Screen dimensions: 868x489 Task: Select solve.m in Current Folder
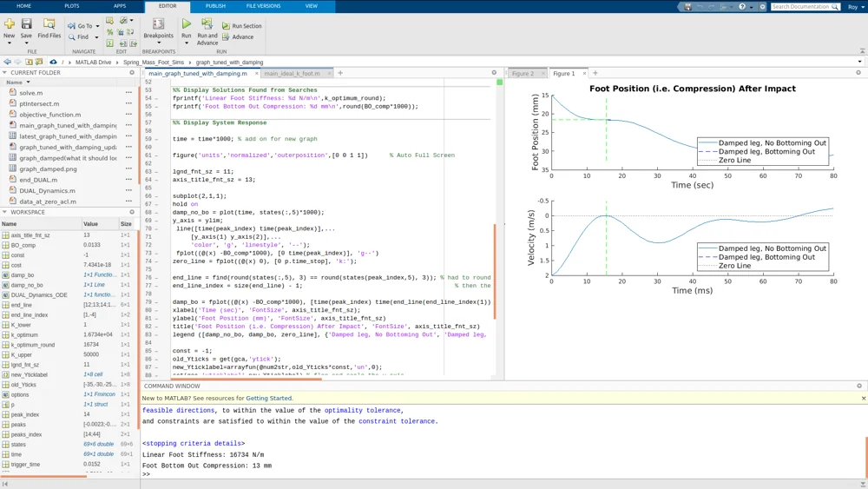pyautogui.click(x=31, y=93)
